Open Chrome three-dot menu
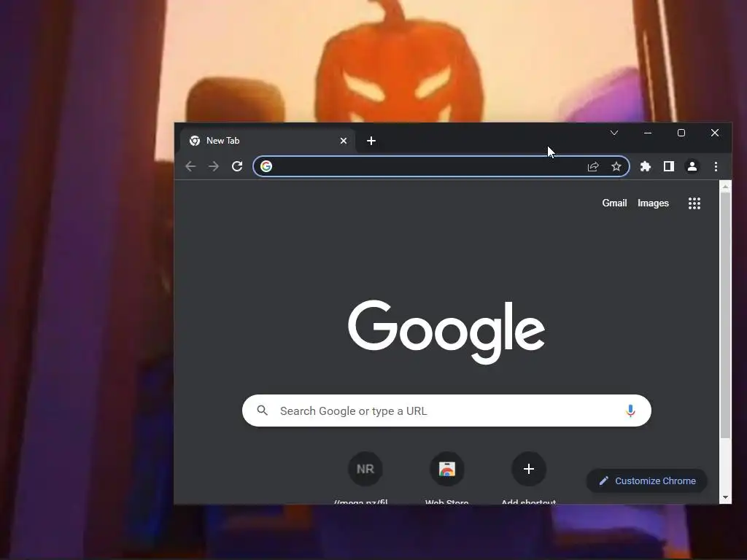 click(716, 166)
